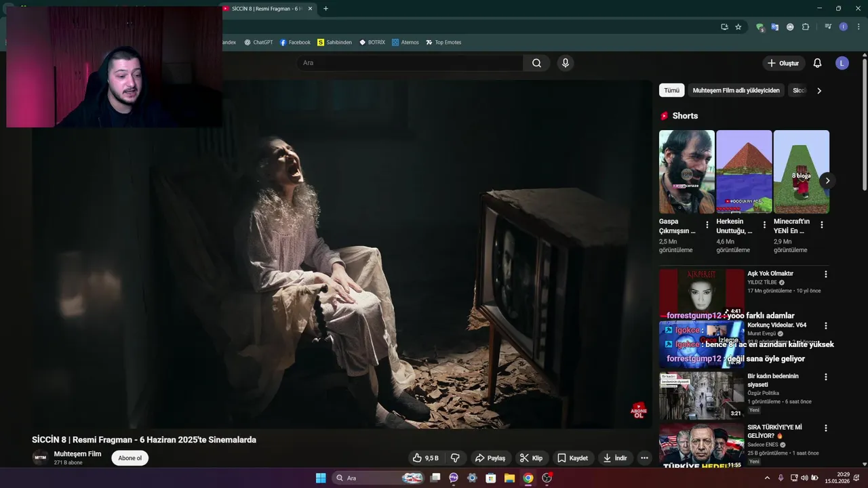This screenshot has width=868, height=488.
Task: Open YouTube notifications bell
Action: (817, 63)
